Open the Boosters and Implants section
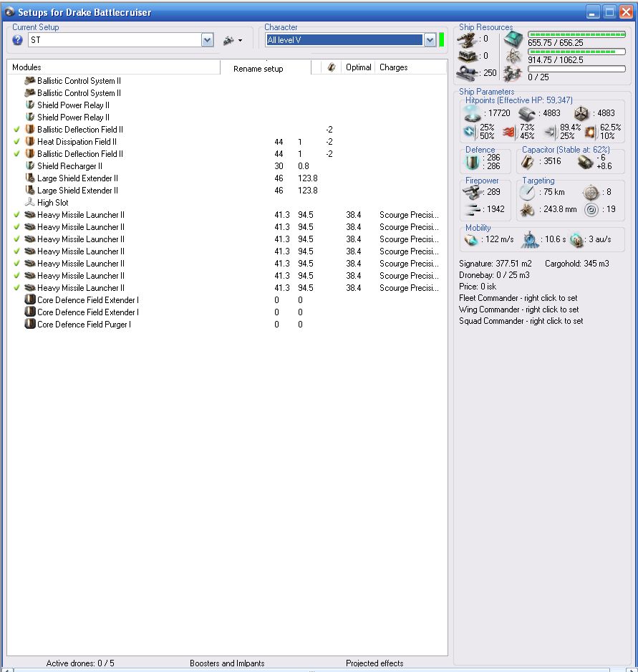Image resolution: width=638 pixels, height=672 pixels. 227,663
